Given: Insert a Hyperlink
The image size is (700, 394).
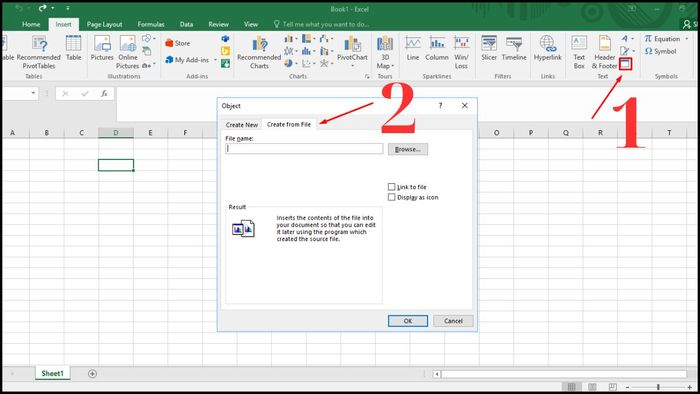Looking at the screenshot, I should pos(548,48).
